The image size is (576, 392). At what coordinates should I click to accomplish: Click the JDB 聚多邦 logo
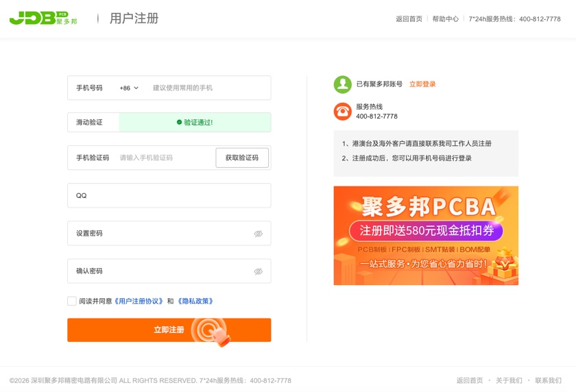click(x=43, y=18)
